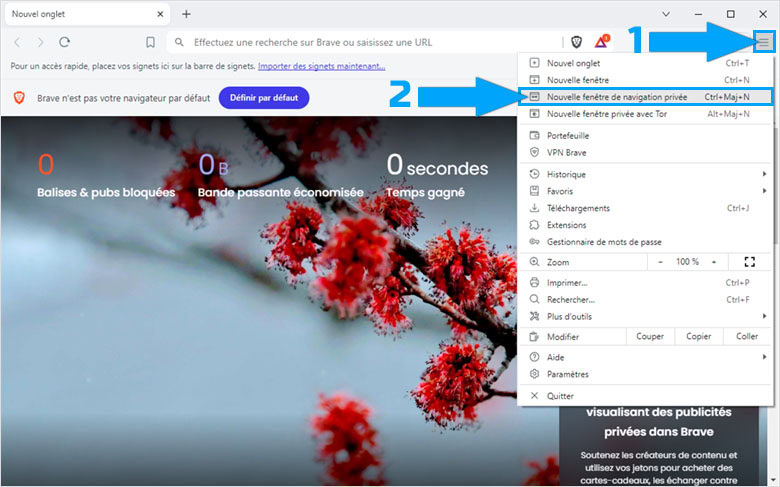This screenshot has width=780, height=487.
Task: Open the tab search chevron in title bar
Action: click(x=666, y=14)
